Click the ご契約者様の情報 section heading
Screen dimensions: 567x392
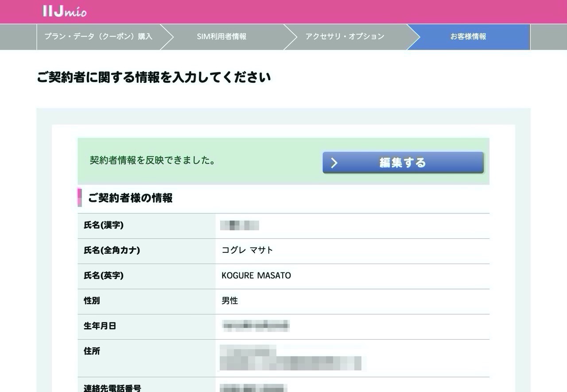(x=130, y=198)
